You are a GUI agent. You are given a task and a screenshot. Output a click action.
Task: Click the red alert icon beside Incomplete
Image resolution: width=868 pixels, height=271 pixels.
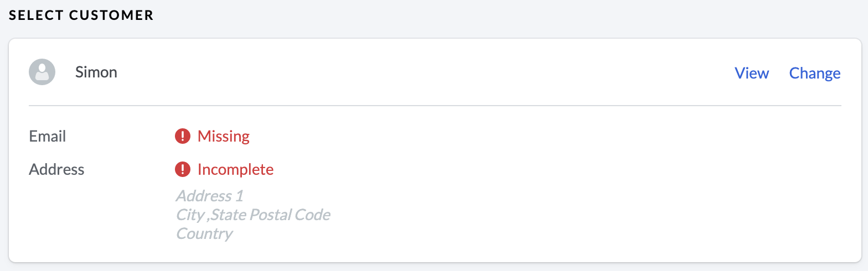coord(183,169)
